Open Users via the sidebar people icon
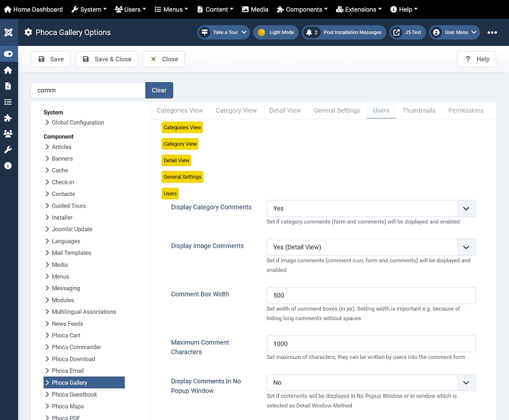 pos(8,134)
